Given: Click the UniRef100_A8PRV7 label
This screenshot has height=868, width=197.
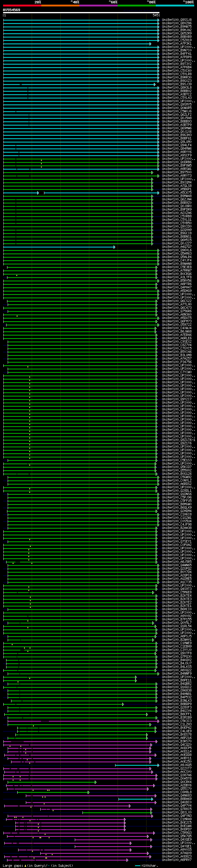Looking at the screenshot, I should [x=177, y=860].
